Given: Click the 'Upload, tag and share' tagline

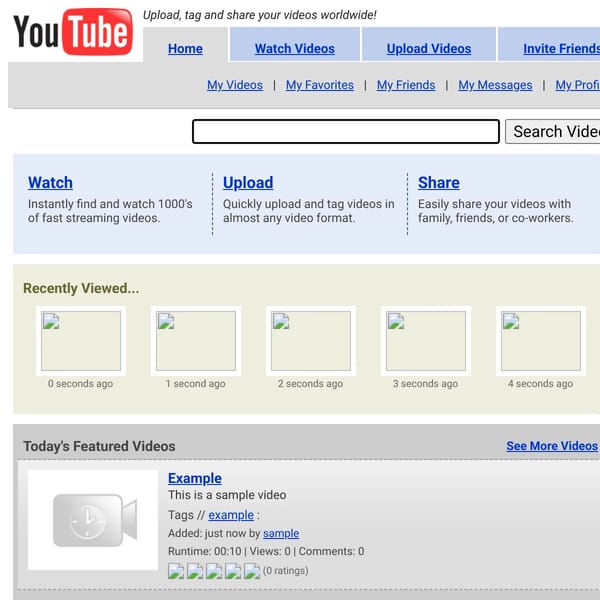Looking at the screenshot, I should (x=259, y=15).
